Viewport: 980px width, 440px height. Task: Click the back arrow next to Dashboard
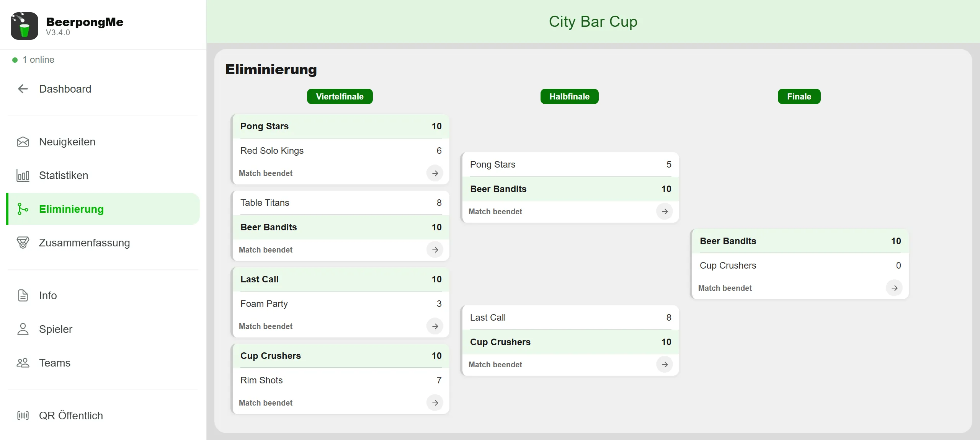coord(23,89)
